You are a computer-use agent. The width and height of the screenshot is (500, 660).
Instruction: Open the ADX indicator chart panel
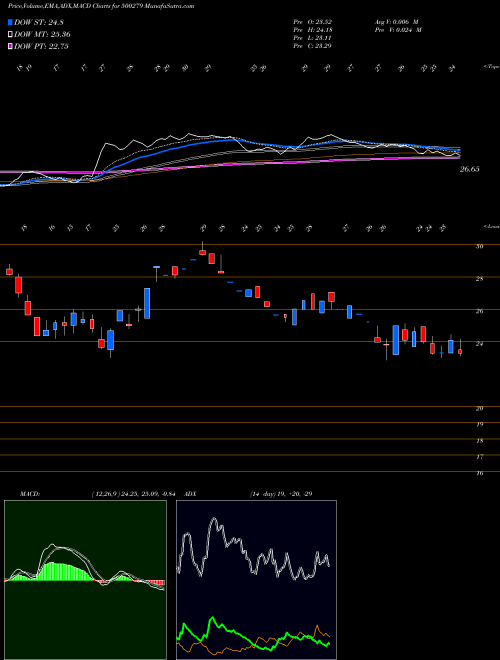coord(256,580)
